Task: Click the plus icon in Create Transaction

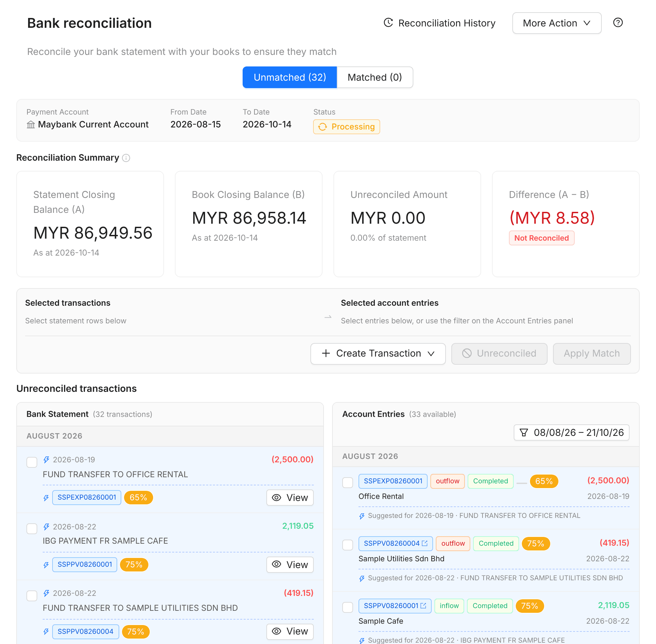Action: pyautogui.click(x=326, y=353)
